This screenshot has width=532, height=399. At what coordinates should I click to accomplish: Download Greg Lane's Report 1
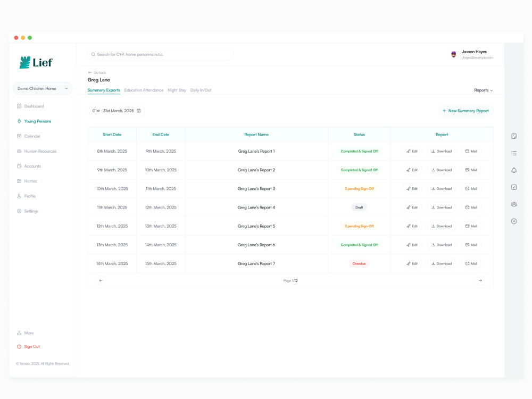click(x=442, y=151)
